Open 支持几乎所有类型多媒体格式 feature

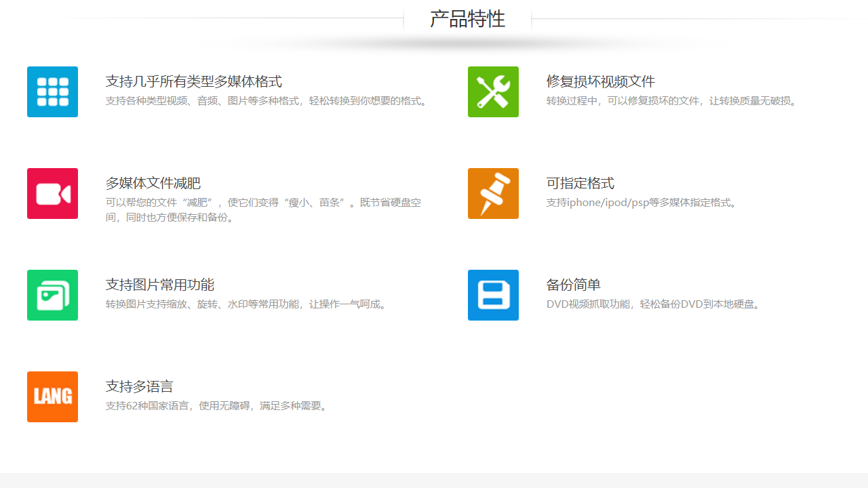(x=193, y=81)
